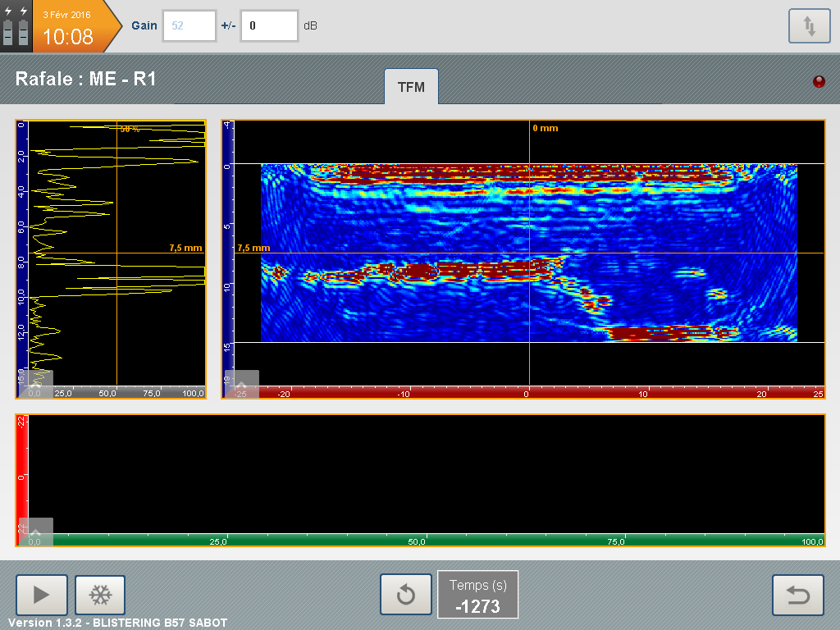Click the up/down arrows transfer button
Image resolution: width=840 pixels, height=630 pixels.
tap(809, 26)
